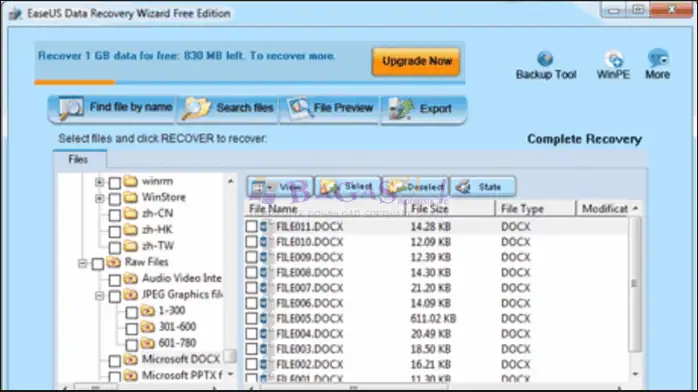The height and width of the screenshot is (392, 698).
Task: Open the Backup Tool icon
Action: tap(545, 59)
